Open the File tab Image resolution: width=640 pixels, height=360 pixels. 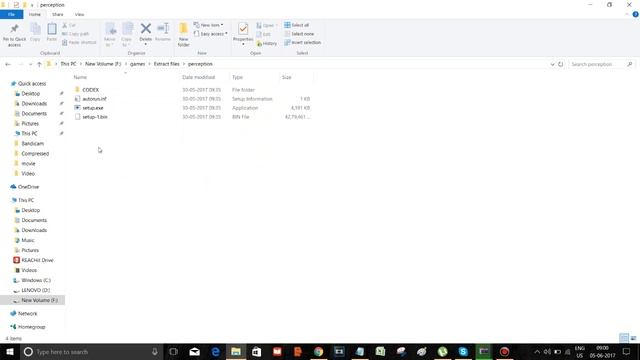click(x=11, y=14)
